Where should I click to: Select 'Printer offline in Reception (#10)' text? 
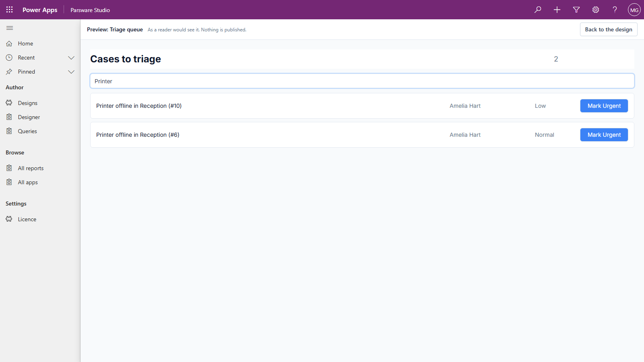[139, 106]
